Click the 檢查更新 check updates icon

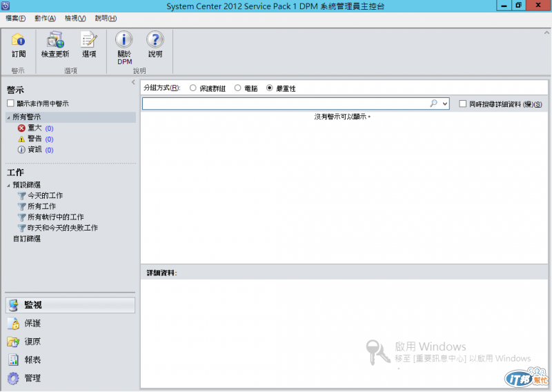[55, 39]
